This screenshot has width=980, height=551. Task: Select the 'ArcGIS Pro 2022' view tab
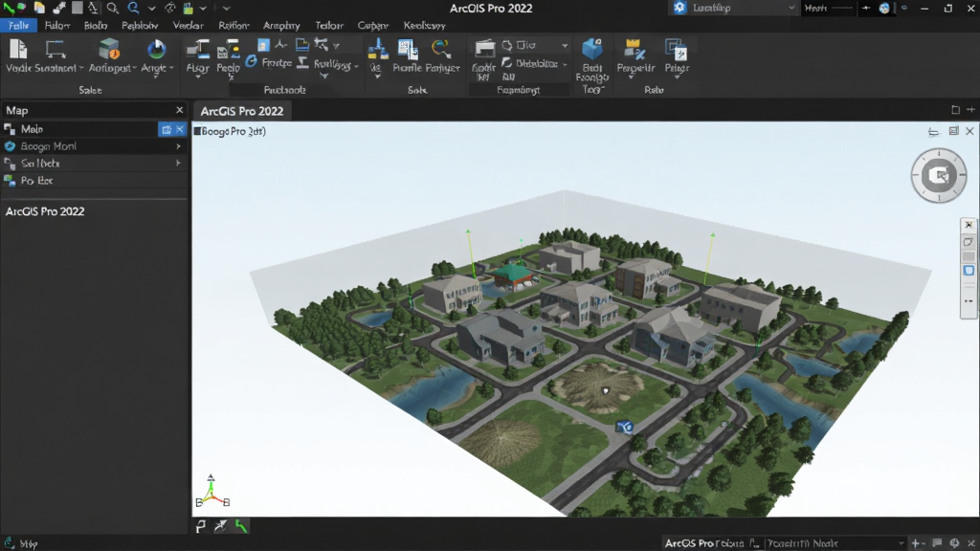pos(241,111)
